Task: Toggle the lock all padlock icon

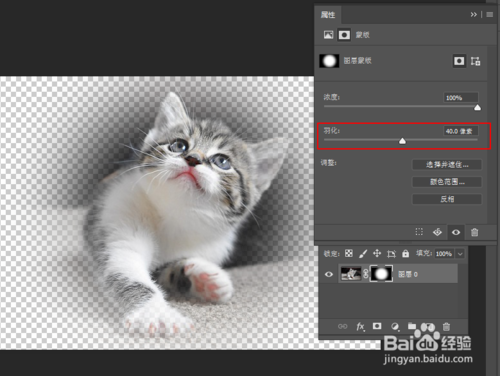Action: tap(405, 254)
